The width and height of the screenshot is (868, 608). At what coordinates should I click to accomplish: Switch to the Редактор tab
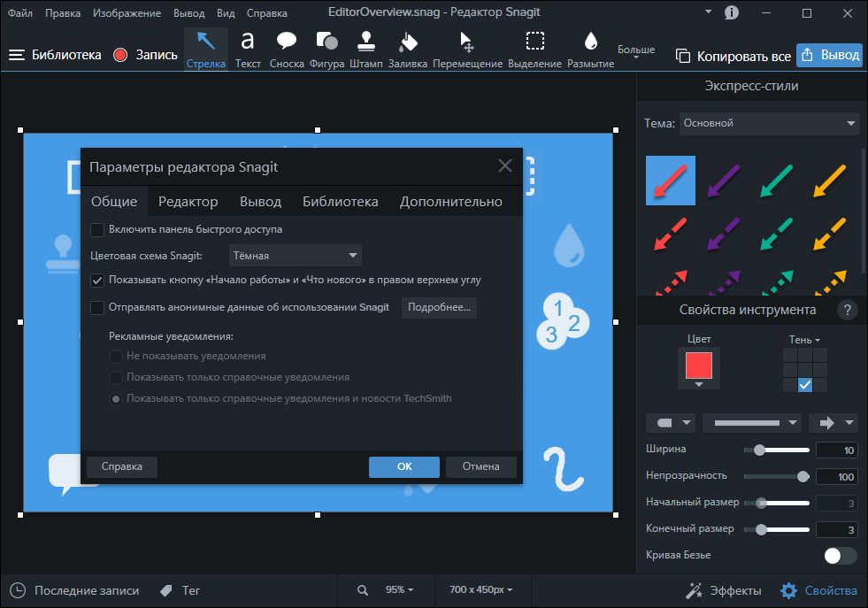188,202
